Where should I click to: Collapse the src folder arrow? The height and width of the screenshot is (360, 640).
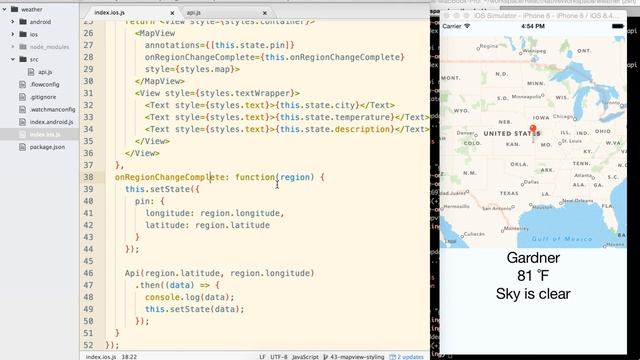(13, 59)
